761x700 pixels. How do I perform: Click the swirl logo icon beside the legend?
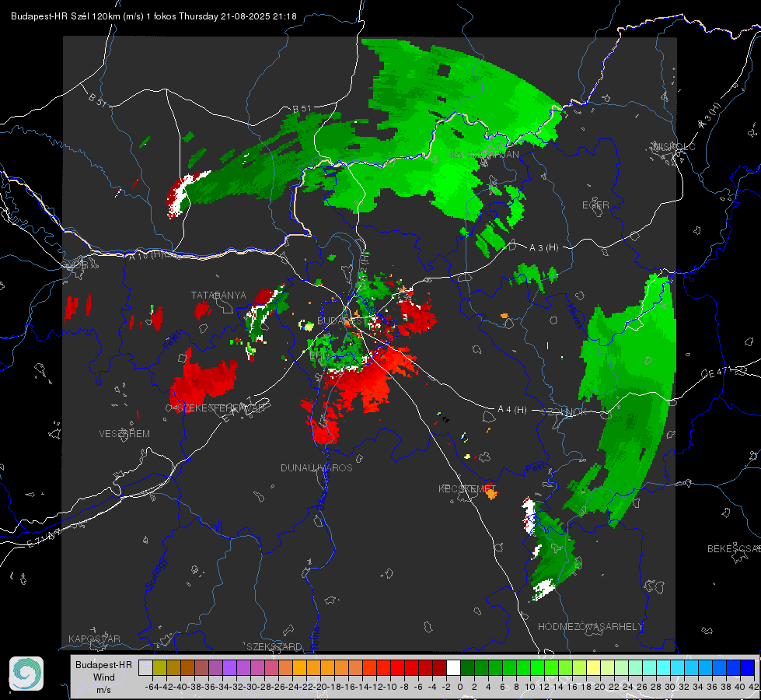[26, 674]
